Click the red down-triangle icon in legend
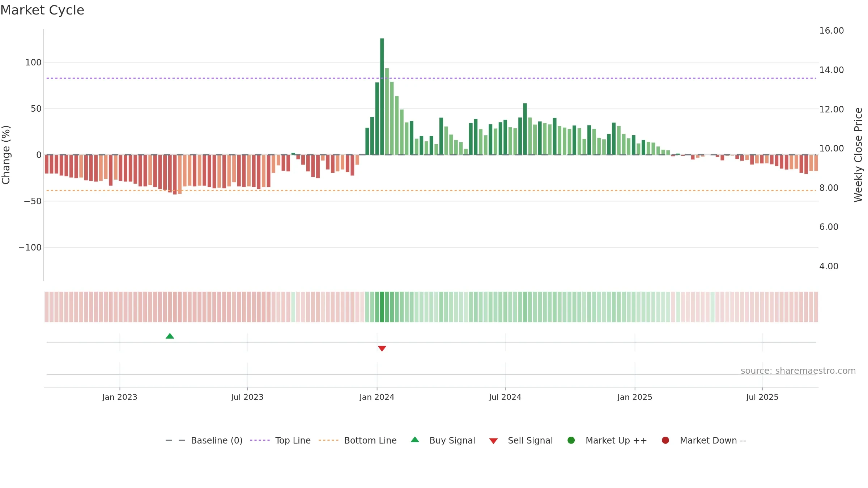 (x=493, y=441)
